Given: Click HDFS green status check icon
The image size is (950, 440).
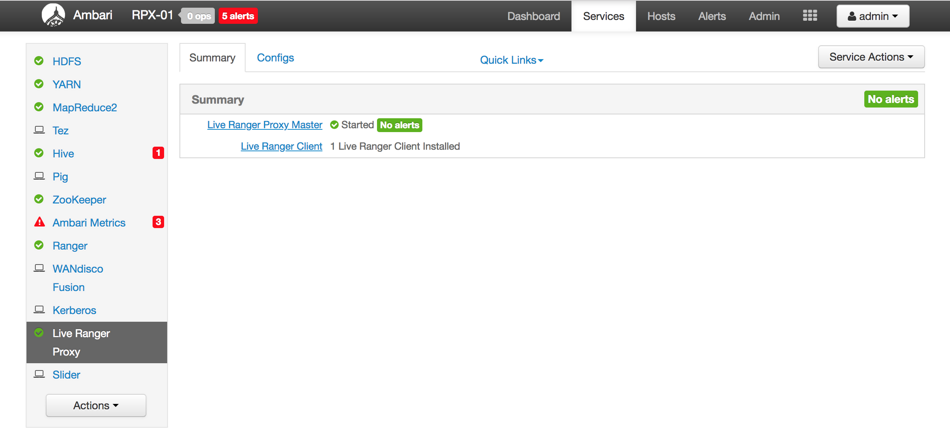Looking at the screenshot, I should click(x=39, y=61).
